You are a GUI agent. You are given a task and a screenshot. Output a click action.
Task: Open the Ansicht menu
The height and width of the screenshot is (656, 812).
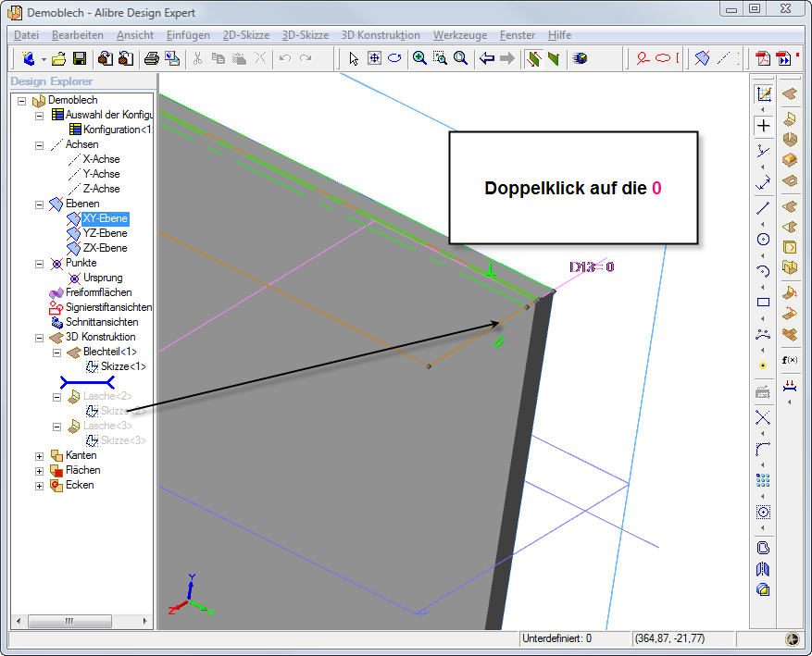[135, 35]
